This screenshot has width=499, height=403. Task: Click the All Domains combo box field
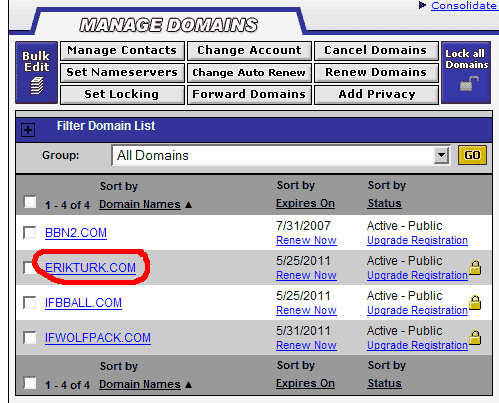[281, 155]
